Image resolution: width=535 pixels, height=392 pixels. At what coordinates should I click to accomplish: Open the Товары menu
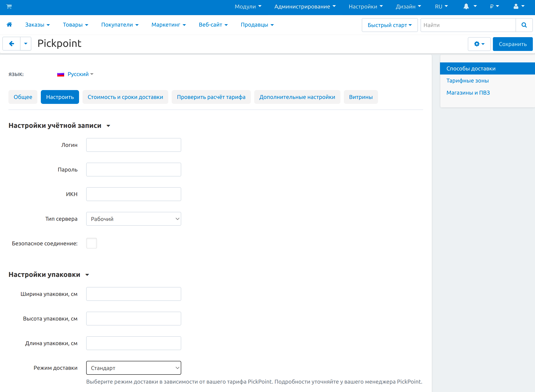[75, 25]
